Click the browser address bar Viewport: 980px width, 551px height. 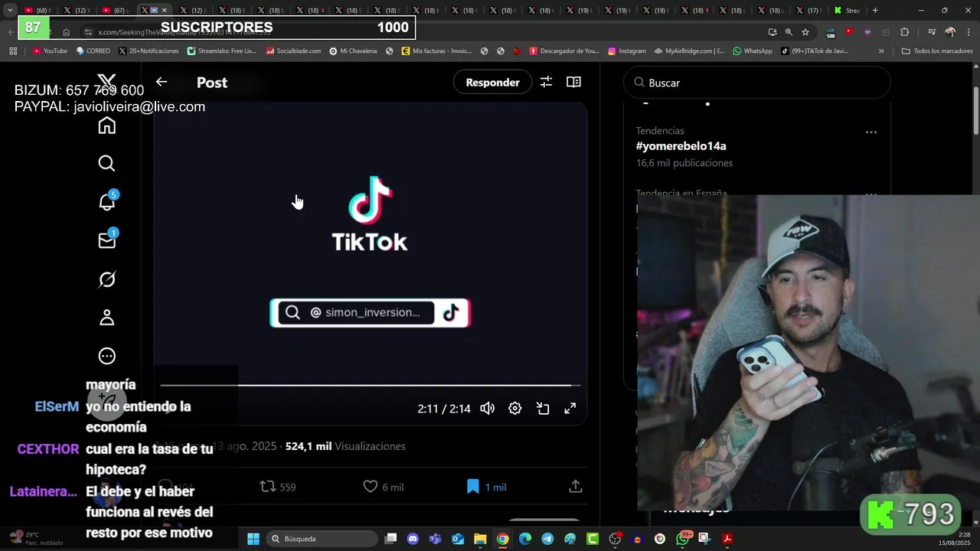[x=421, y=32]
